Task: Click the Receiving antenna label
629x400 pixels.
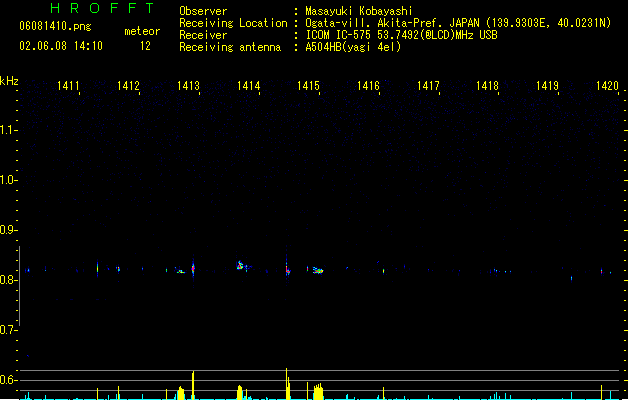Action: 230,47
